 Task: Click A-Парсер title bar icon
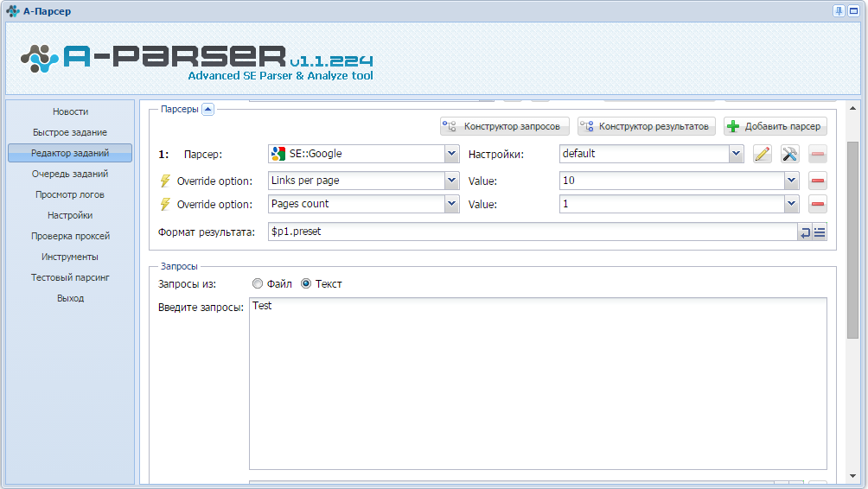[13, 11]
